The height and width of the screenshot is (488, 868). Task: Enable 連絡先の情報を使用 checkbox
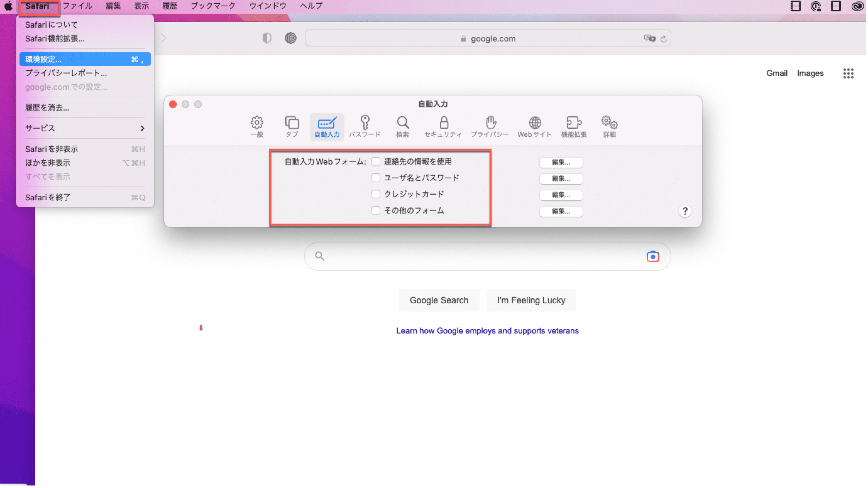pyautogui.click(x=376, y=162)
